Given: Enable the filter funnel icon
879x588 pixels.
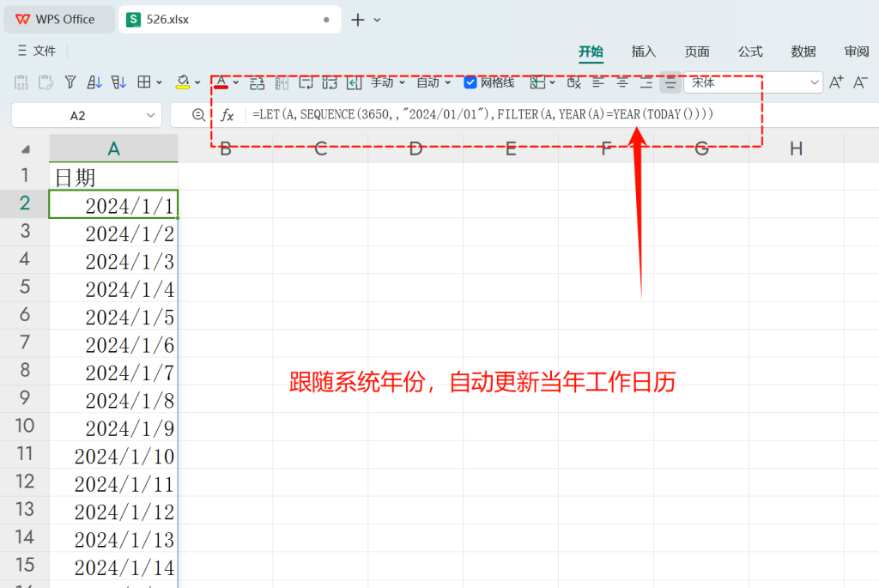Looking at the screenshot, I should (x=70, y=82).
